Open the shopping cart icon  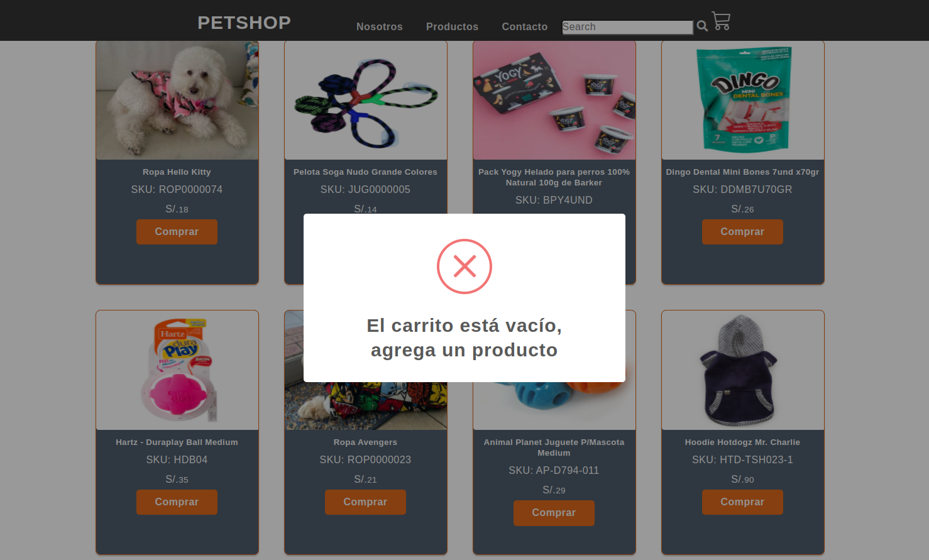(721, 21)
